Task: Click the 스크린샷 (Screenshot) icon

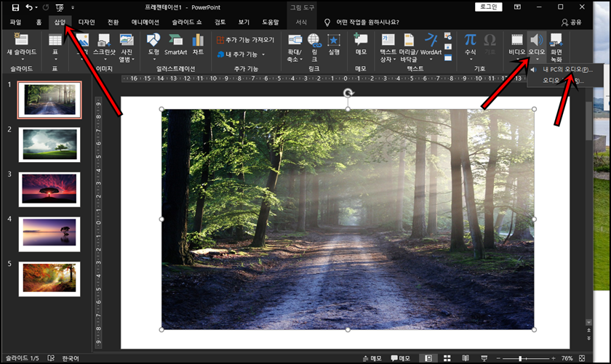Action: (x=103, y=41)
